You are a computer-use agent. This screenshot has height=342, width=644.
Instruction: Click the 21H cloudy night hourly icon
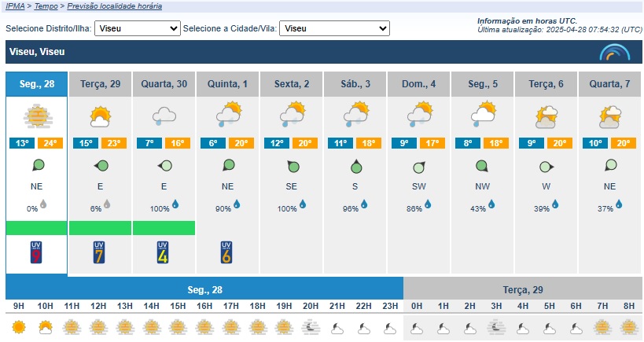(337, 329)
